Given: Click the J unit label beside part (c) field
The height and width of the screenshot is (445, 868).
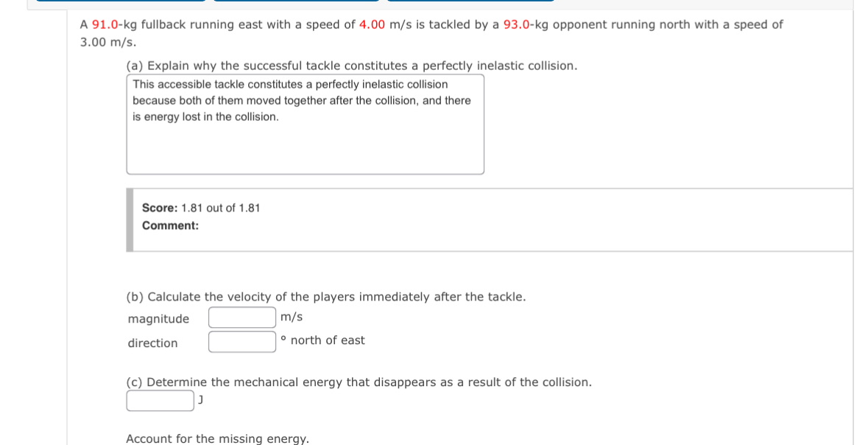Looking at the screenshot, I should coord(200,400).
